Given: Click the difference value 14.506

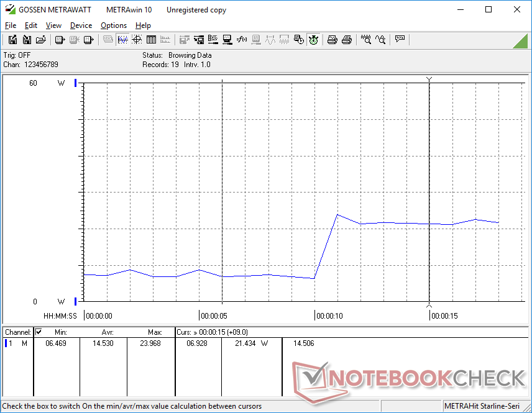Looking at the screenshot, I should tap(304, 343).
